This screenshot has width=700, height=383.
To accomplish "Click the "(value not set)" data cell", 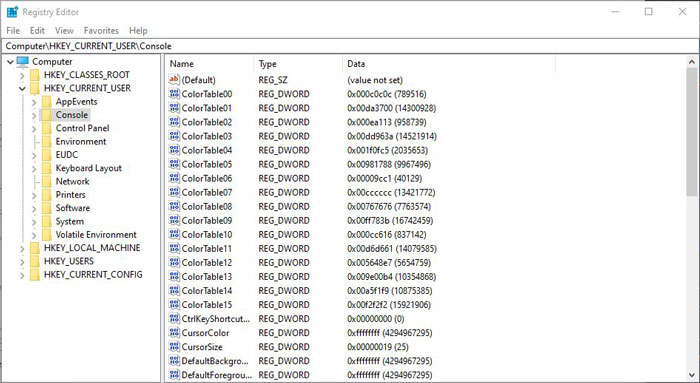I will (375, 80).
